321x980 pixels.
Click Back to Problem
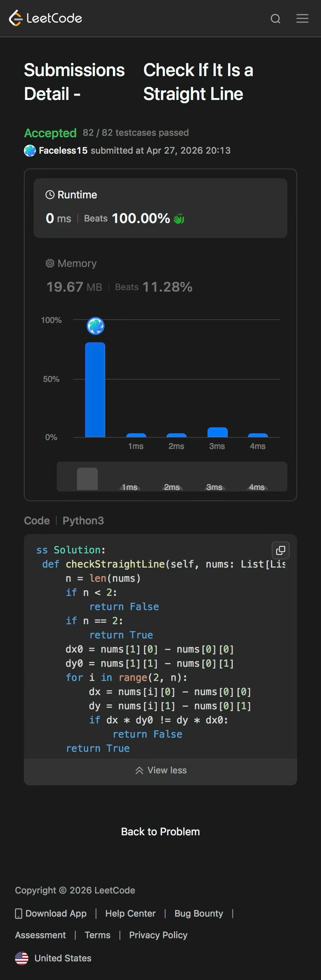[160, 832]
